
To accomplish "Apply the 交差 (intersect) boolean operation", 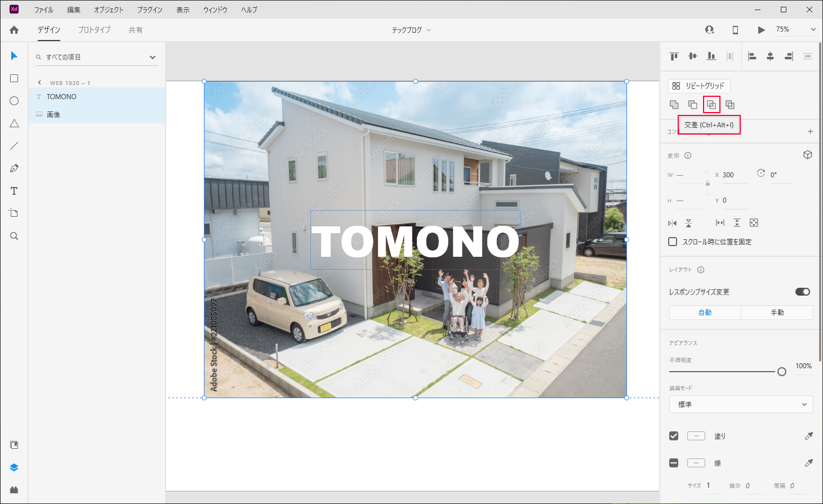I will 711,104.
